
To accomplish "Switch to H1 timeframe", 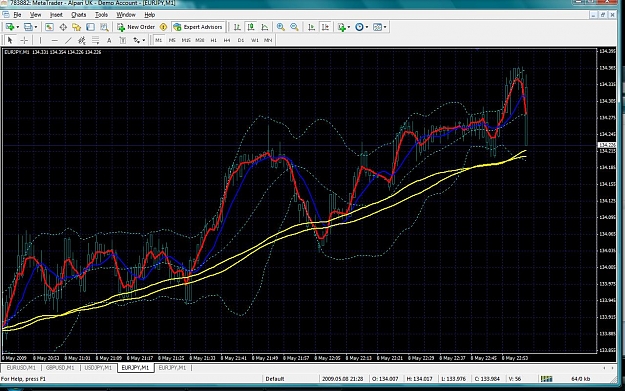I will [x=214, y=40].
